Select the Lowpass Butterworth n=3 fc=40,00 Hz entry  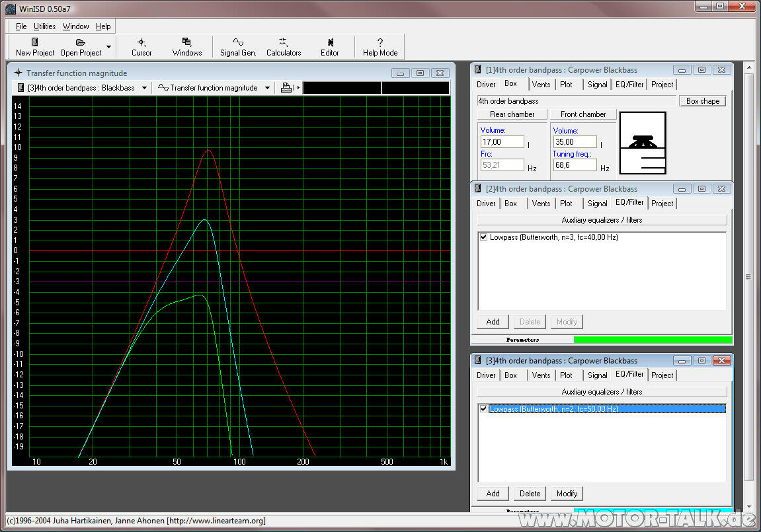[x=554, y=237]
